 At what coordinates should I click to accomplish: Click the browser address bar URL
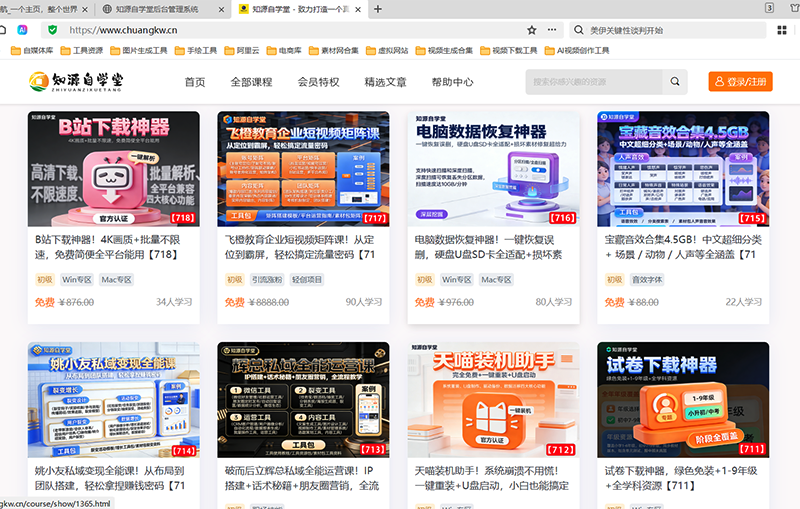pyautogui.click(x=123, y=30)
